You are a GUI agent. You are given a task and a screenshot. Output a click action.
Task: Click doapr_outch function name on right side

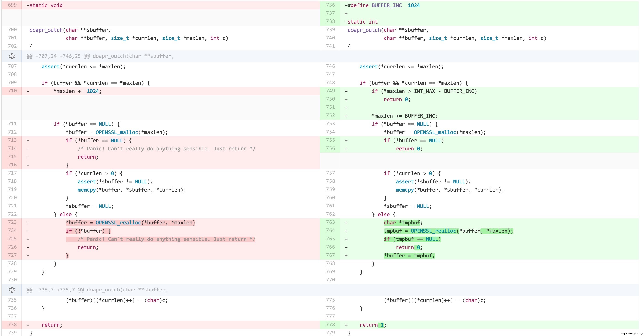click(x=364, y=30)
